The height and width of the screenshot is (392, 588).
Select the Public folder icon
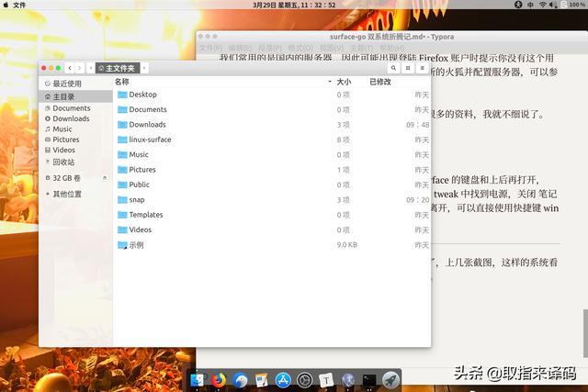click(x=122, y=185)
